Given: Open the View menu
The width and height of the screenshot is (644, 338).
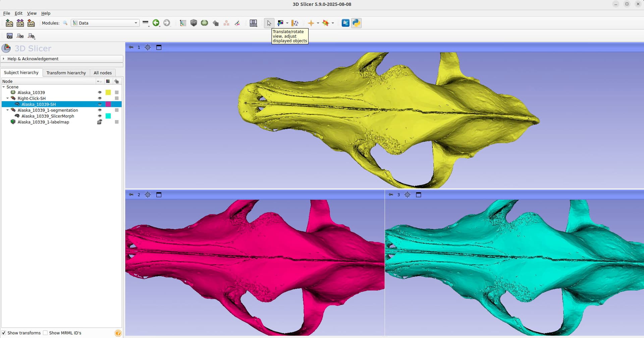Looking at the screenshot, I should pyautogui.click(x=32, y=13).
